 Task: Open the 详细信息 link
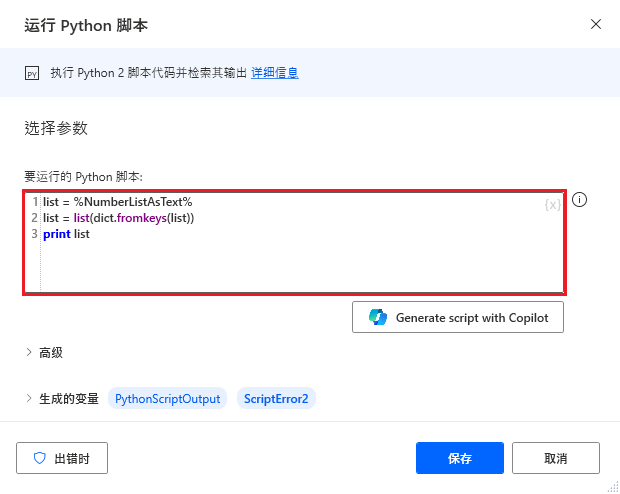275,73
